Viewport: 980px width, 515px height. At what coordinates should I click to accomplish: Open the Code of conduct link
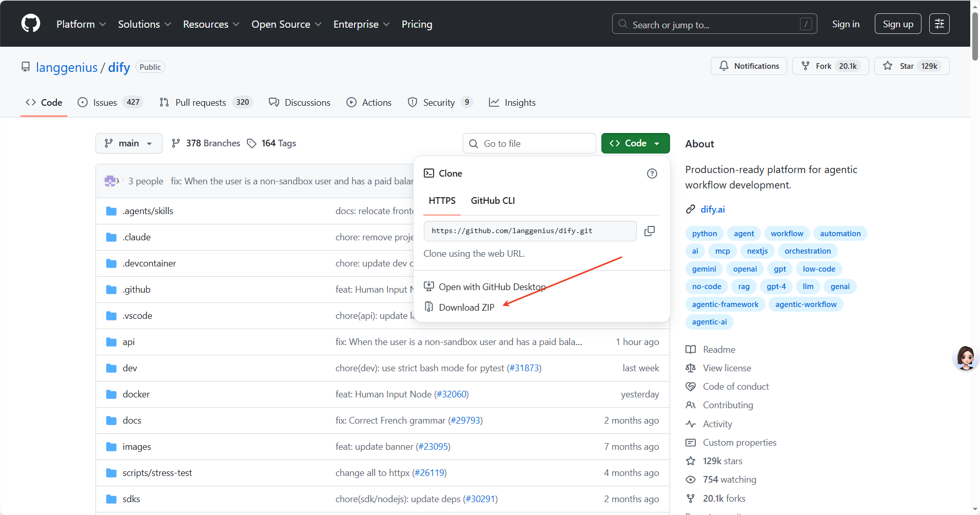(736, 387)
